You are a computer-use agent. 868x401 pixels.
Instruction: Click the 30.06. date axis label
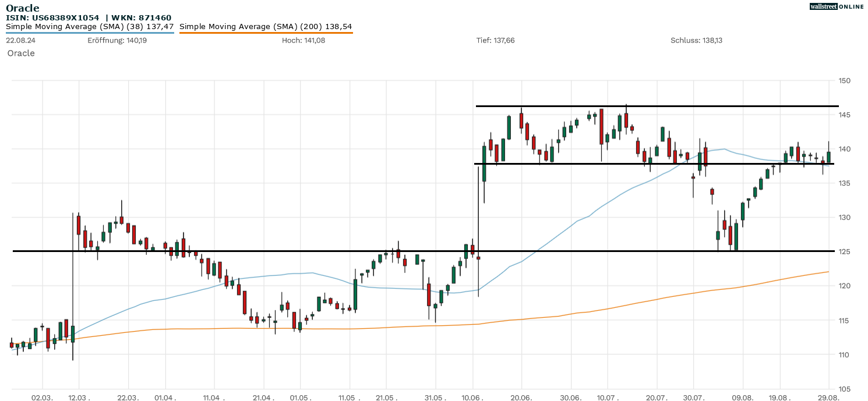[x=570, y=397]
